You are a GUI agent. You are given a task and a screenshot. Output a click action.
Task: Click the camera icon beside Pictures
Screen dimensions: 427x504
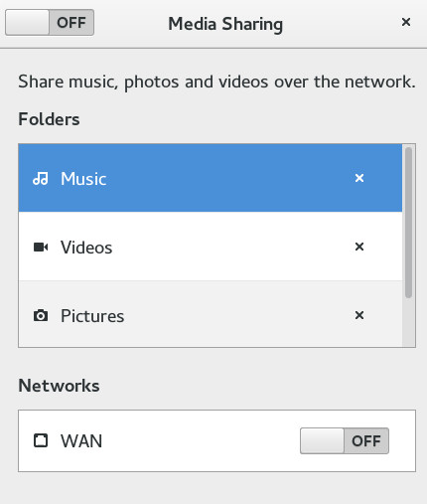(41, 315)
